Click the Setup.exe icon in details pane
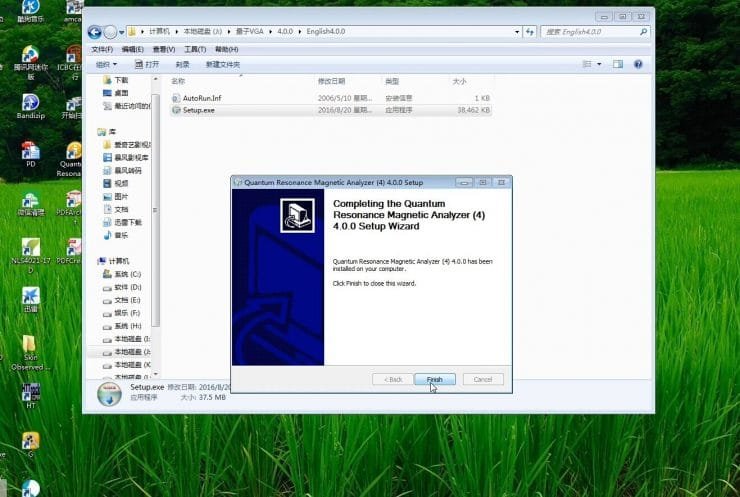Screen dimensions: 740x497 point(109,394)
